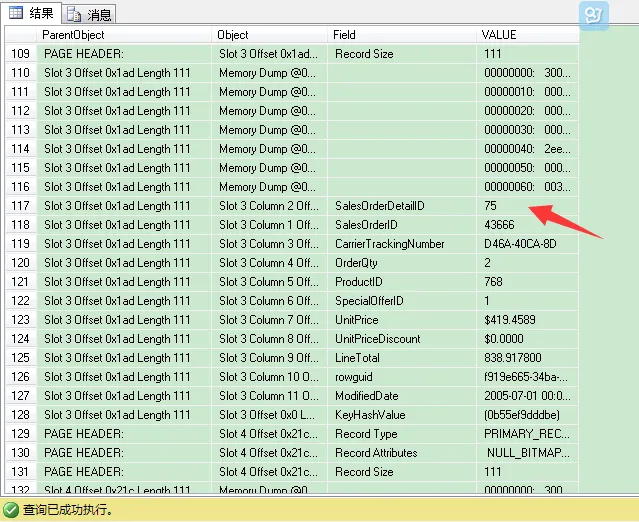Viewport: 639px width, 522px height.
Task: Click PAGE HEADER: cell in row 130
Action: [124, 453]
